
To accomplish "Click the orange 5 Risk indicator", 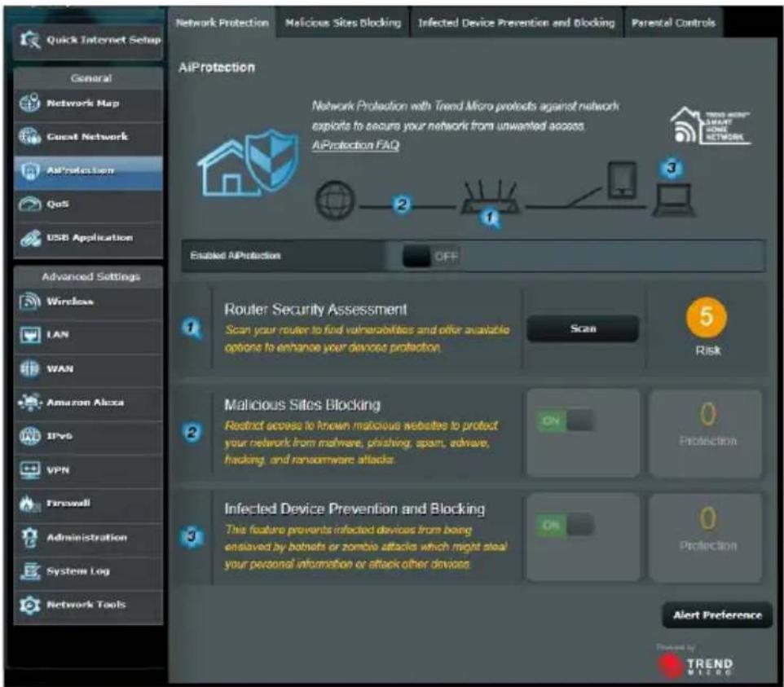I will pos(706,317).
